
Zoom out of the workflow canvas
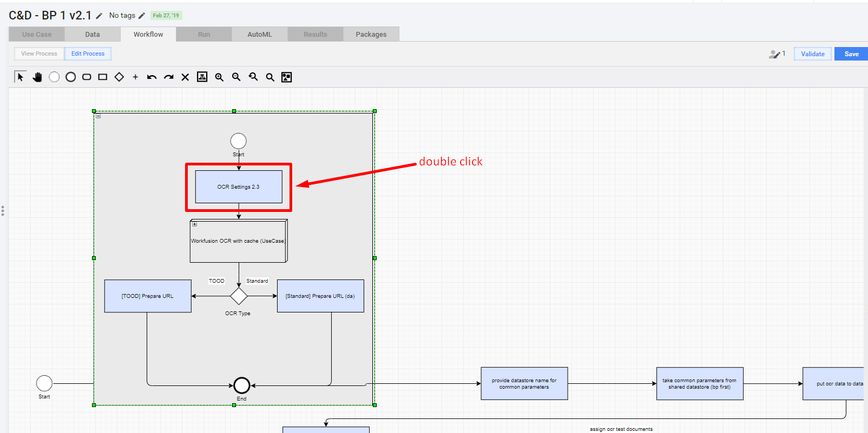click(236, 77)
